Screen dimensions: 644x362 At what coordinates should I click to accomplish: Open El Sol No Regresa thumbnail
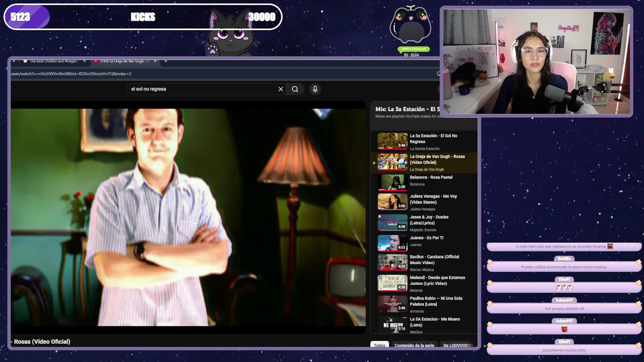(x=392, y=141)
